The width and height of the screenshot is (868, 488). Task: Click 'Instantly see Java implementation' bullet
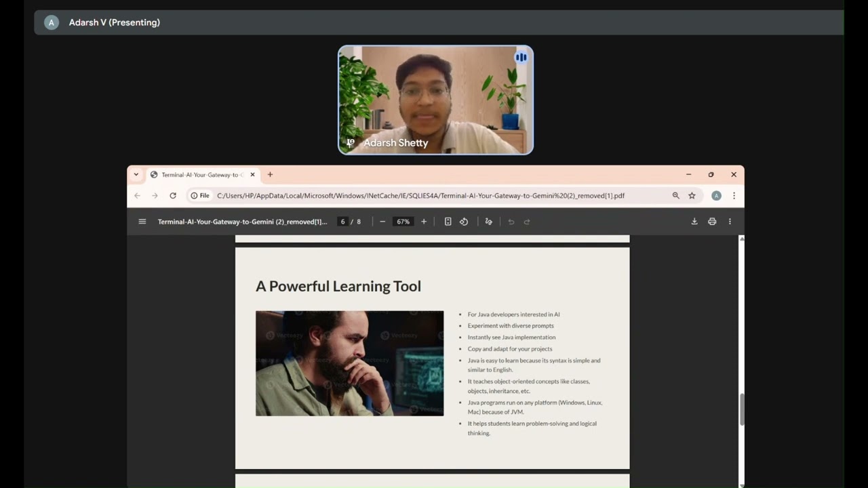511,338
